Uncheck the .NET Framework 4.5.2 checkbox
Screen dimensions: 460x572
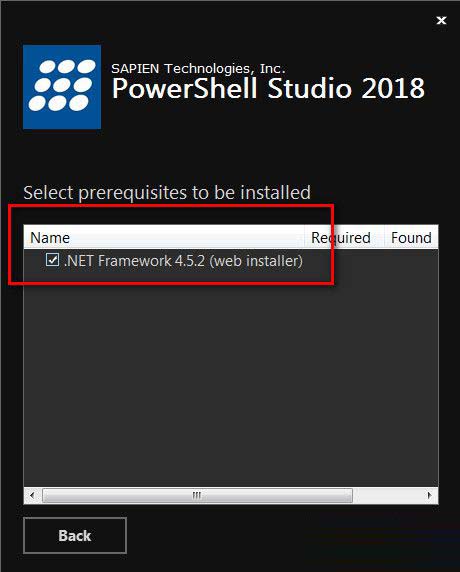tap(53, 260)
